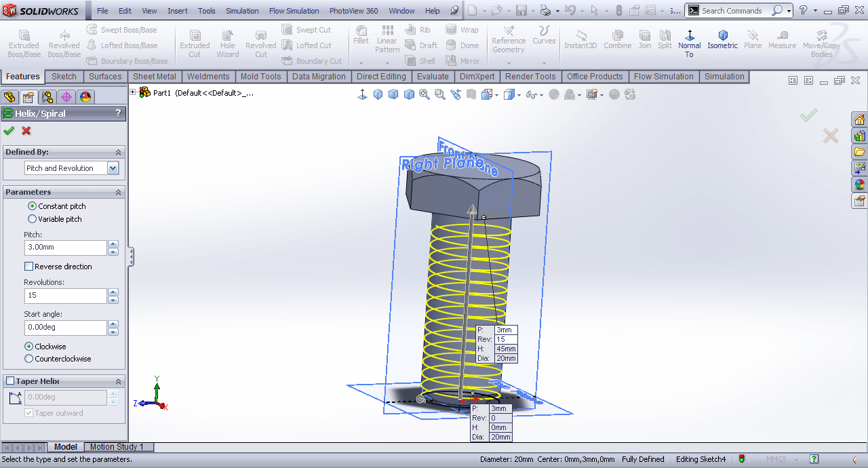Open the Motion Study 1 tab
This screenshot has width=868, height=468.
click(117, 447)
